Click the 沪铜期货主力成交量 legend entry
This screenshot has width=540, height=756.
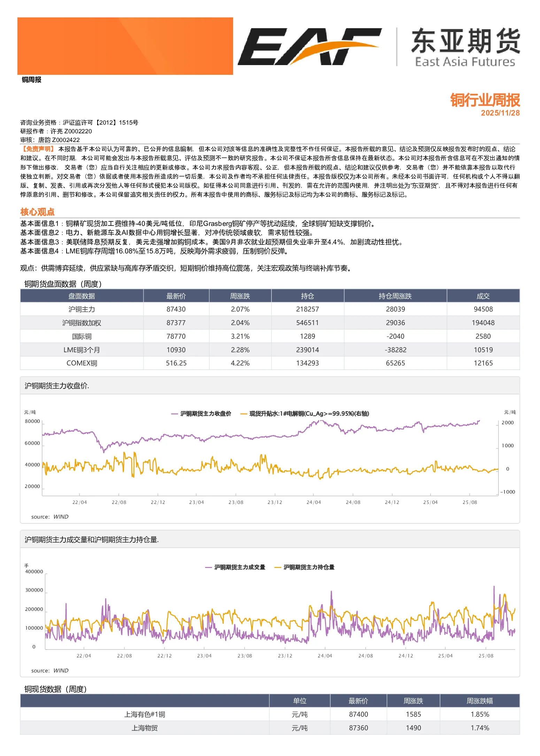236,567
